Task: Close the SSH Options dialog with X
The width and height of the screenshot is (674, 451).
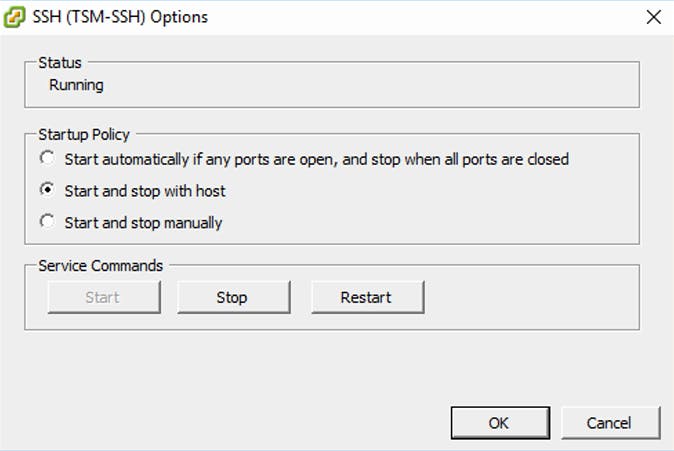Action: (x=654, y=17)
